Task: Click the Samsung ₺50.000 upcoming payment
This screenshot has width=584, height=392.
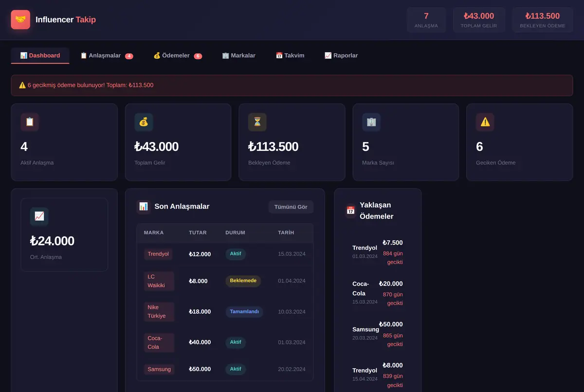Action: coord(378,334)
